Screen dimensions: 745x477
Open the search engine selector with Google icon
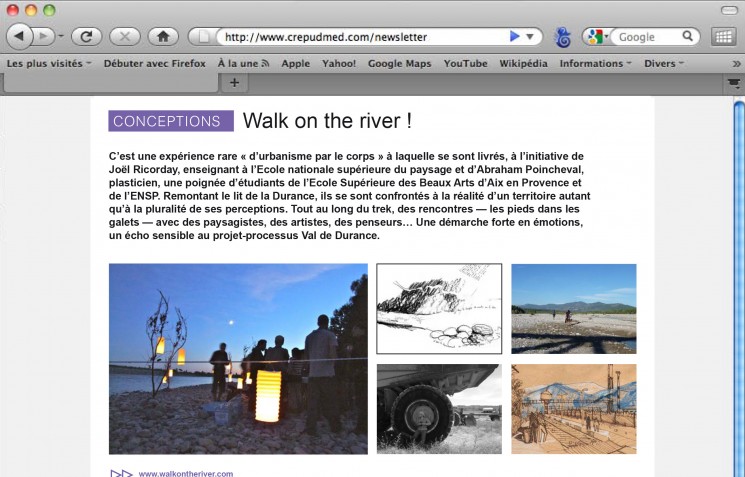tap(598, 37)
